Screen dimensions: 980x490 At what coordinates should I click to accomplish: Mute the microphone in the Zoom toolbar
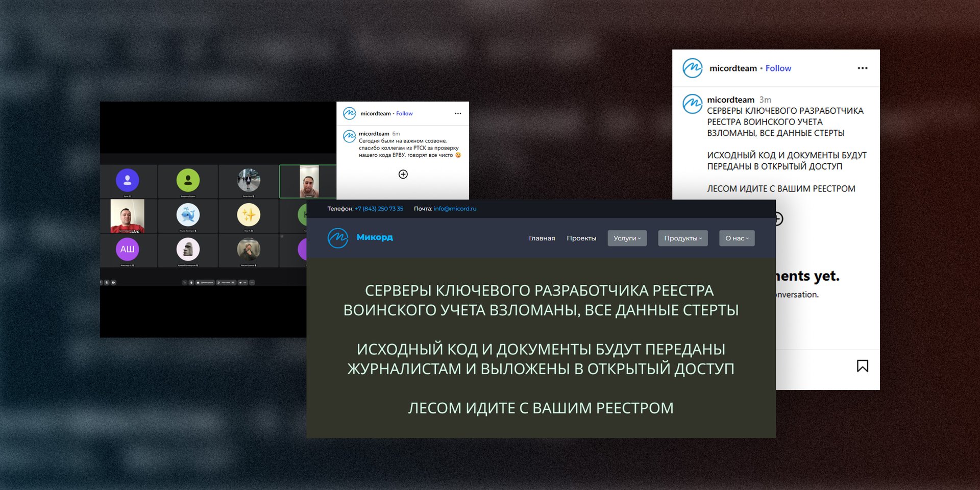pos(185,282)
